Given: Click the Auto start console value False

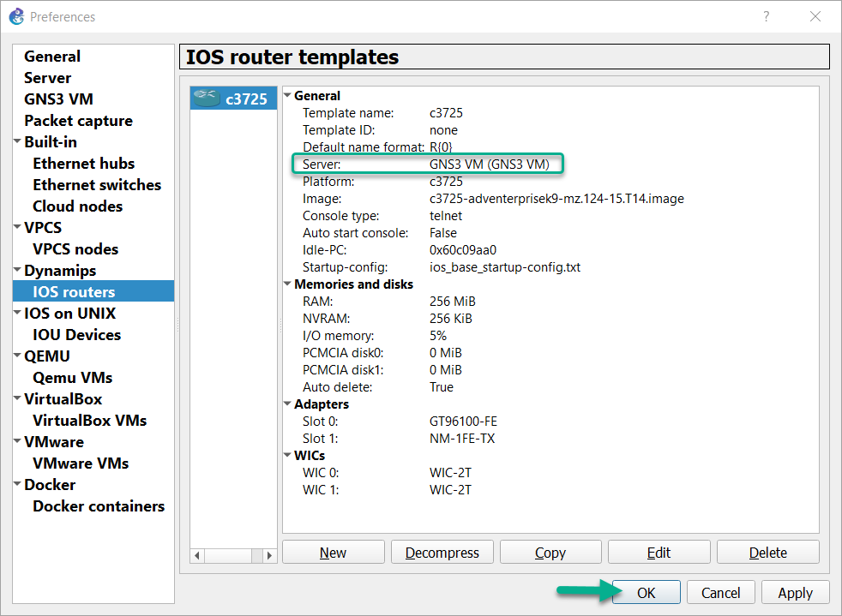Looking at the screenshot, I should (x=442, y=233).
